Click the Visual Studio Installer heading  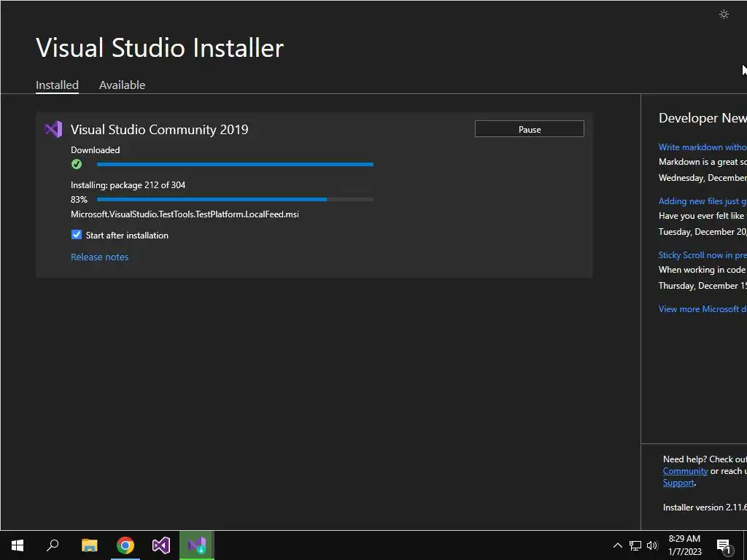(x=160, y=47)
